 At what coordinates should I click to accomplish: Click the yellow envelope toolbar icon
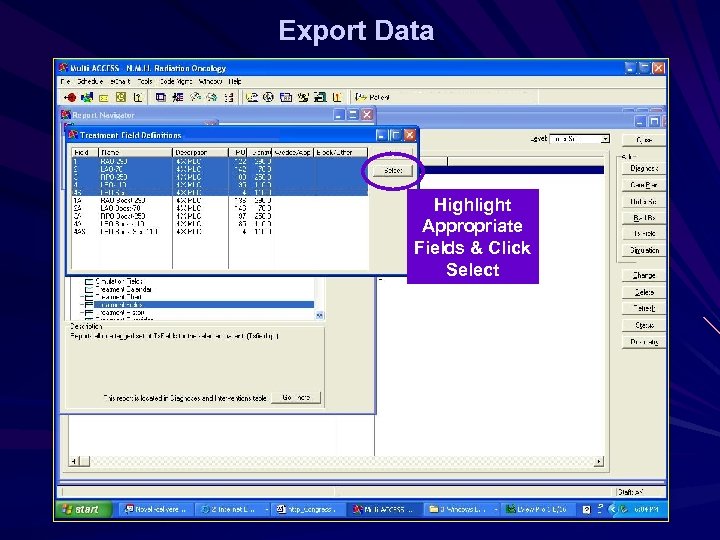[104, 98]
